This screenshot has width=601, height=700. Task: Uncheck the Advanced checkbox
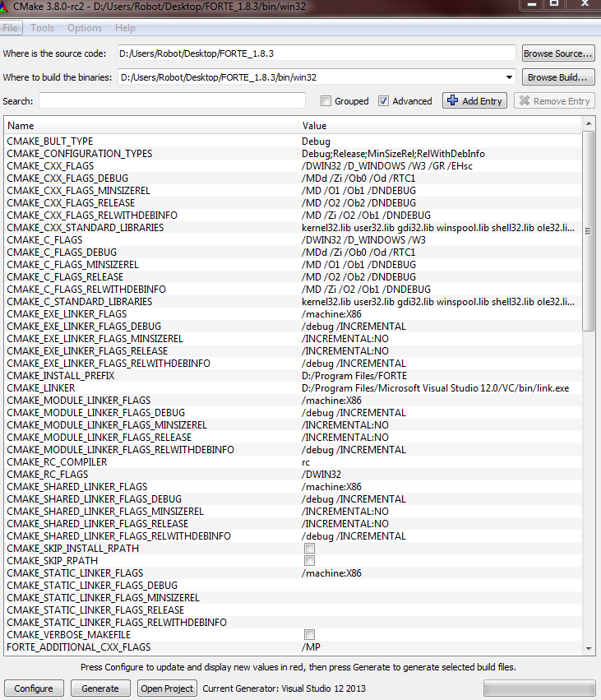(x=383, y=101)
